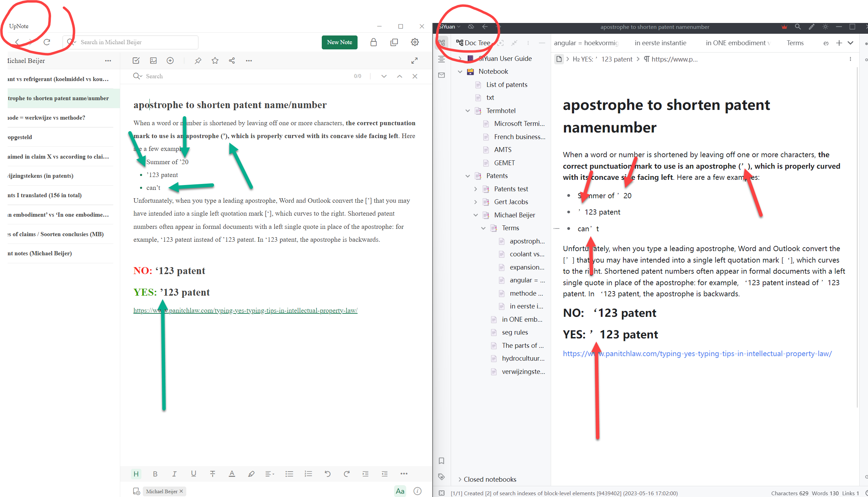This screenshot has height=497, width=868.
Task: Click the insert image icon
Action: click(x=153, y=61)
